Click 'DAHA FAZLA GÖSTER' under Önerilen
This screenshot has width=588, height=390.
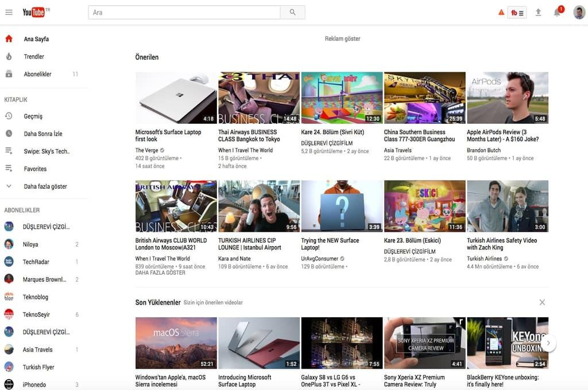point(160,273)
